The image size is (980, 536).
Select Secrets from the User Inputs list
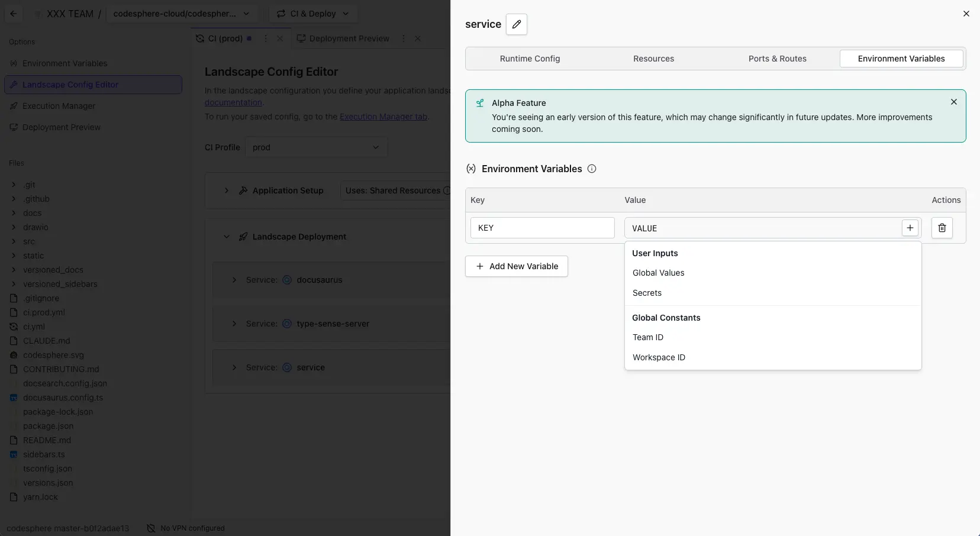pyautogui.click(x=647, y=293)
